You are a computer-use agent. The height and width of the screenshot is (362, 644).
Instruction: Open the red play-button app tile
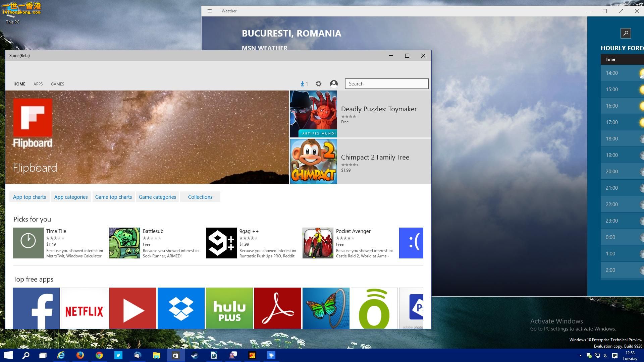coord(133,308)
